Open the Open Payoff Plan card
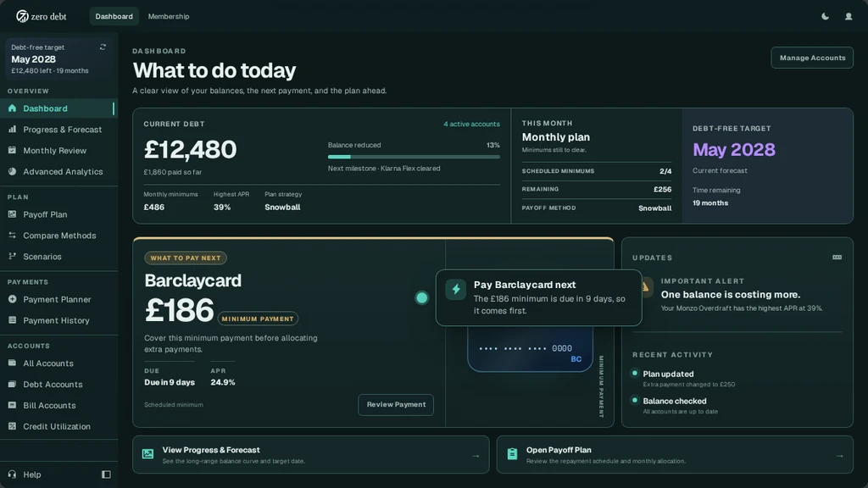Screen dimensions: 868x488 675,454
